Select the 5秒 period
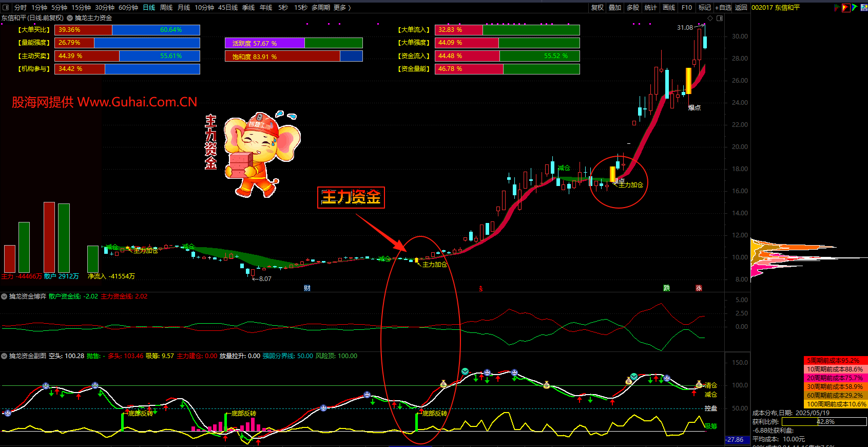The image size is (868, 447). click(283, 7)
